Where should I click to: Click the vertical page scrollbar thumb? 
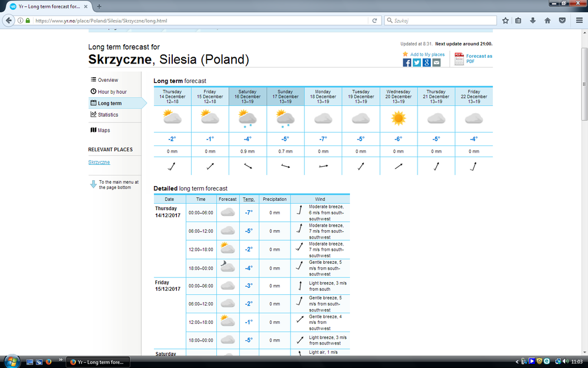[584, 84]
